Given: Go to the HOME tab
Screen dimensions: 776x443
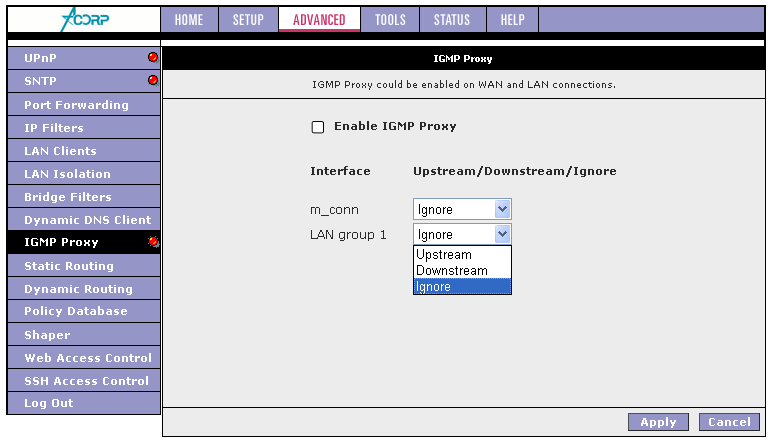Looking at the screenshot, I should (x=189, y=20).
